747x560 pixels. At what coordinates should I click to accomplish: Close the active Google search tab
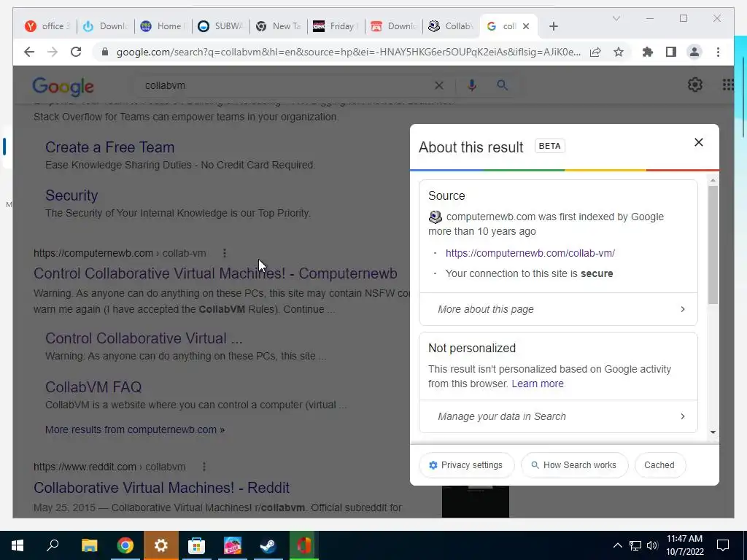(526, 26)
